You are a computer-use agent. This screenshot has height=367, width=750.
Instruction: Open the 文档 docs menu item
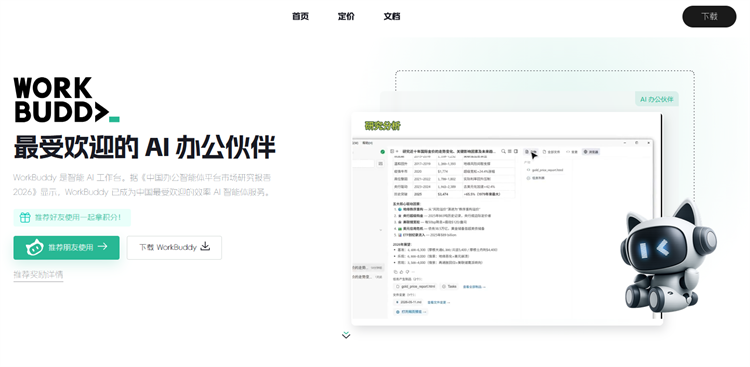392,16
